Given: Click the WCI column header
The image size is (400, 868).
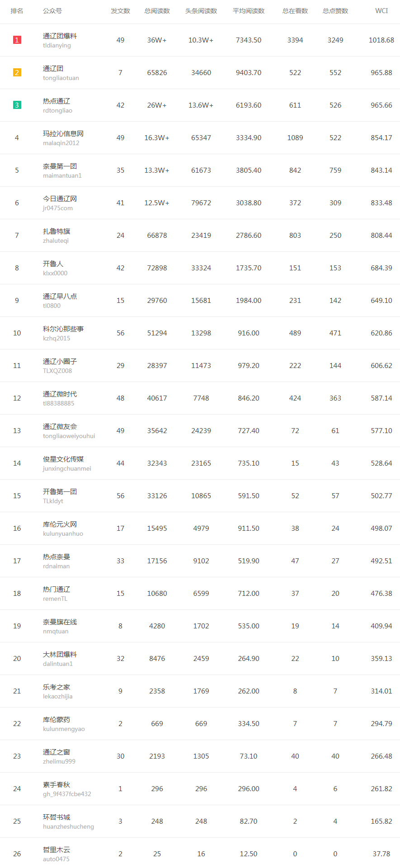Looking at the screenshot, I should pos(381,11).
